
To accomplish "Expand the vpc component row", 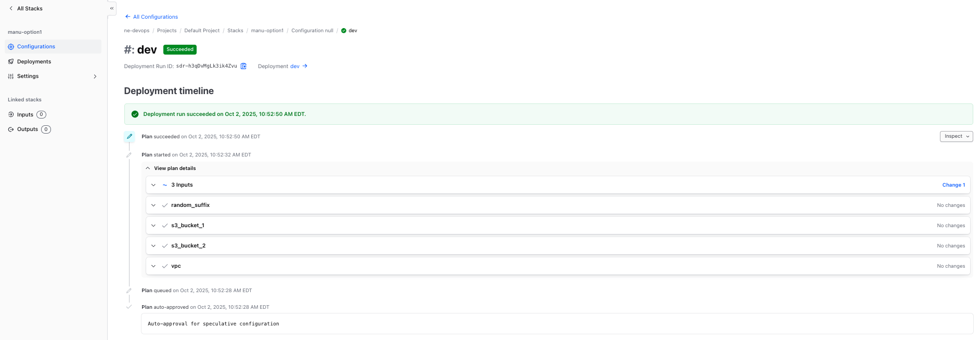I will (x=153, y=266).
